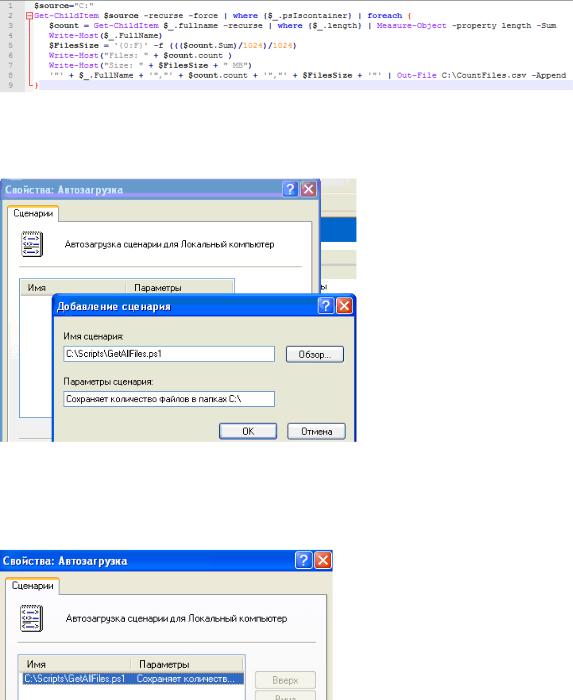Click the Обзор... browse button
Image resolution: width=573 pixels, height=700 pixels.
click(x=315, y=354)
